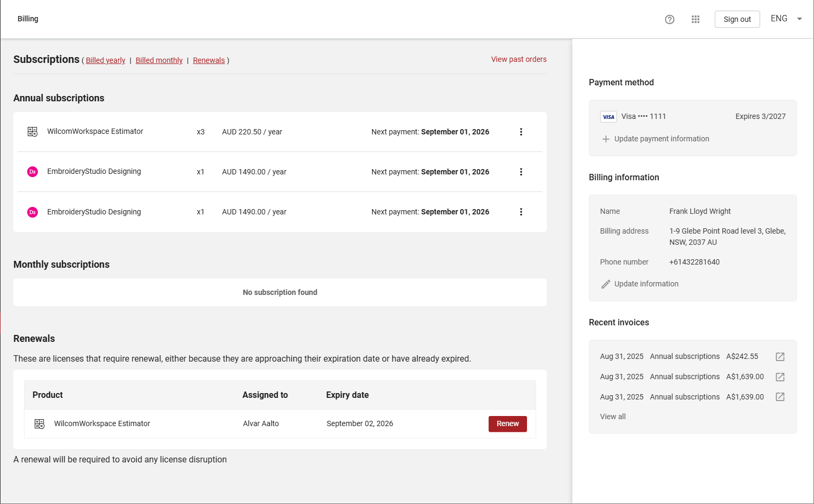Click the Expiry date column header
814x504 pixels.
[x=348, y=395]
